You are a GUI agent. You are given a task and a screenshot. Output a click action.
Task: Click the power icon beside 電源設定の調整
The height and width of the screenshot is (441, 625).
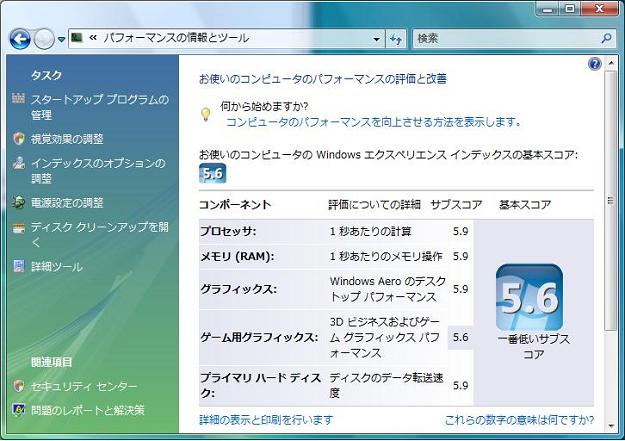(18, 203)
